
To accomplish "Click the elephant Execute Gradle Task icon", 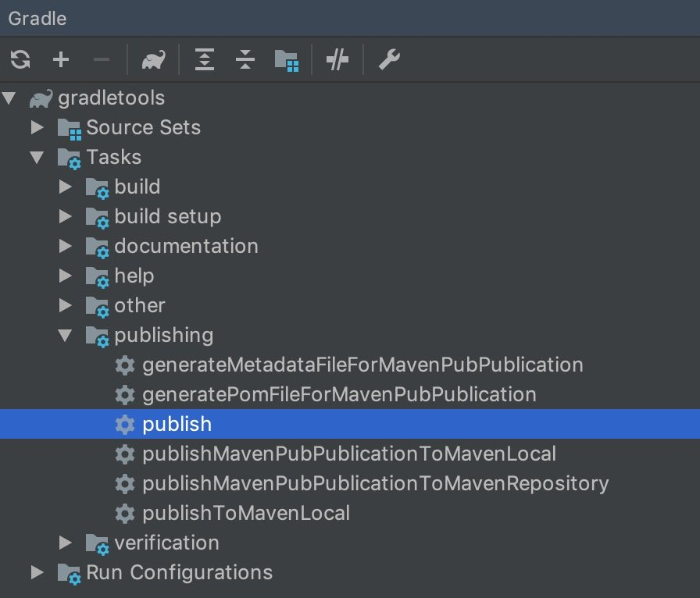I will (x=153, y=59).
